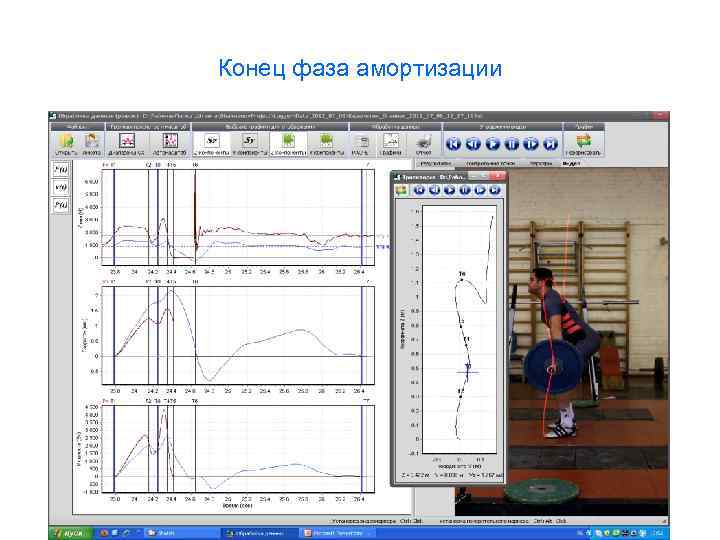720x540 pixels.
Task: Switch to the third tab above the video
Action: tap(541, 163)
